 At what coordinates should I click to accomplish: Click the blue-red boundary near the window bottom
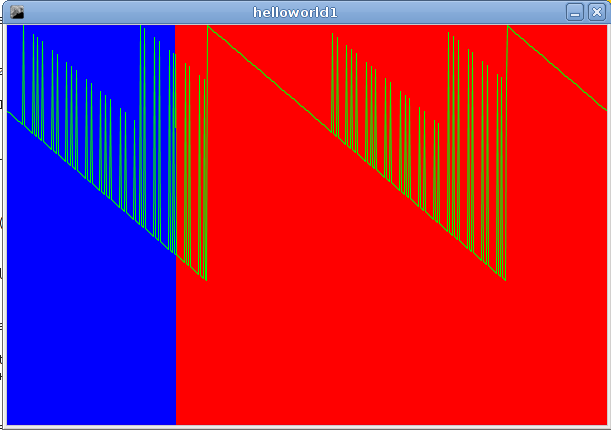[176, 400]
